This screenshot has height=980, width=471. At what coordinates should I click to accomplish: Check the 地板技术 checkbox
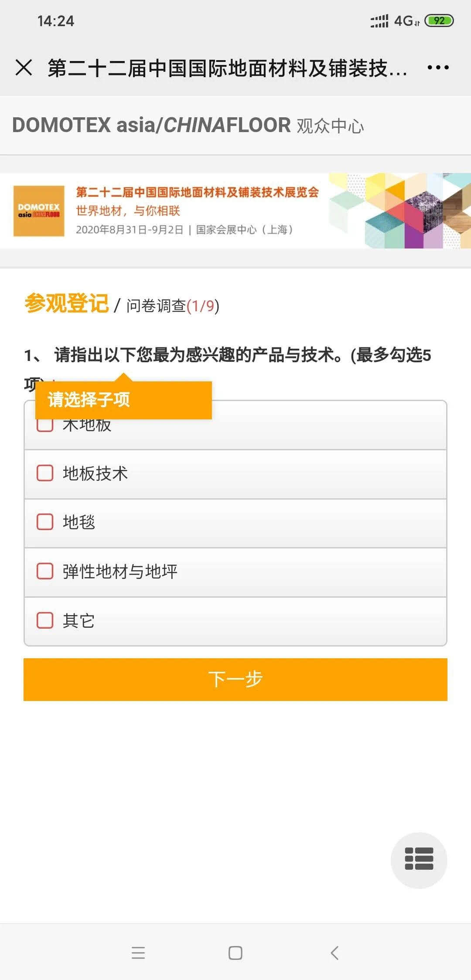(45, 473)
